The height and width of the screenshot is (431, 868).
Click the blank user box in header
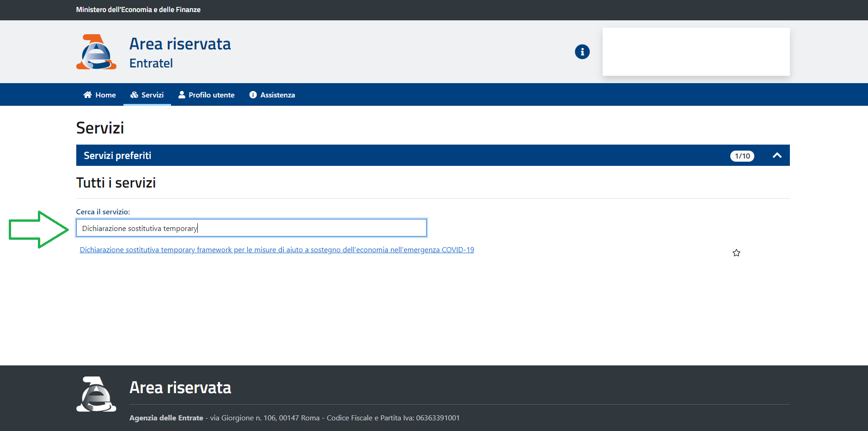click(696, 52)
